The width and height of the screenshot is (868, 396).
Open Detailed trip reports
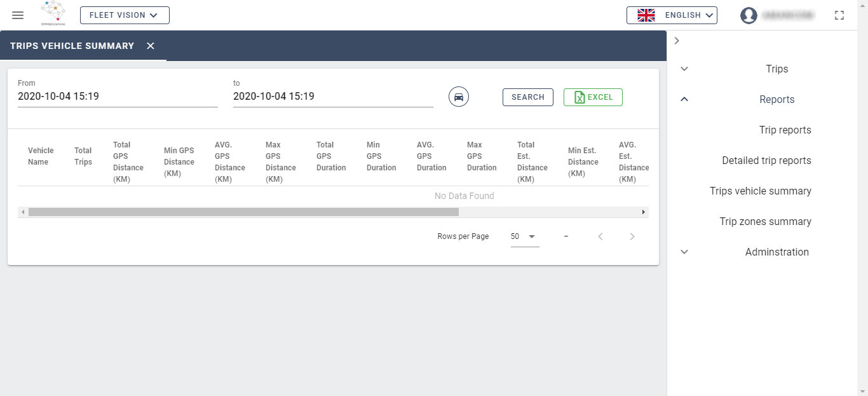coord(766,160)
